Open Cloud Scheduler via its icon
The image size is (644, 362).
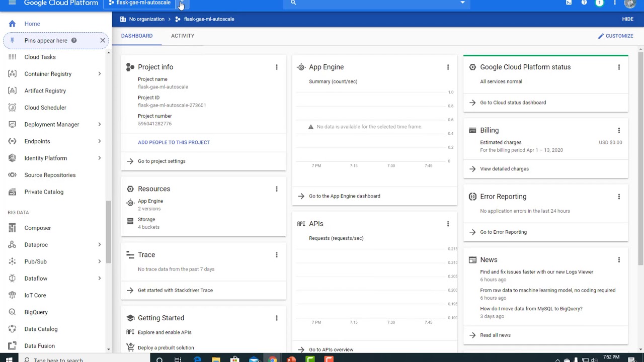[x=12, y=108]
